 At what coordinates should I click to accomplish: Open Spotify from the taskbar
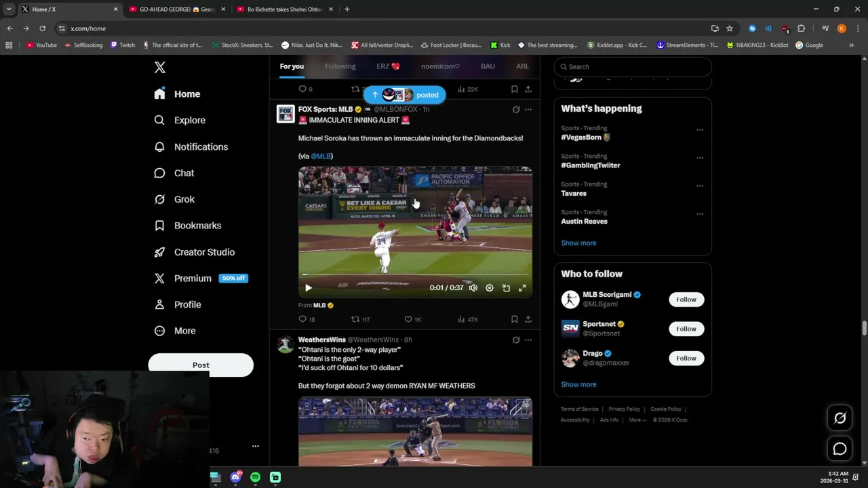pyautogui.click(x=255, y=477)
